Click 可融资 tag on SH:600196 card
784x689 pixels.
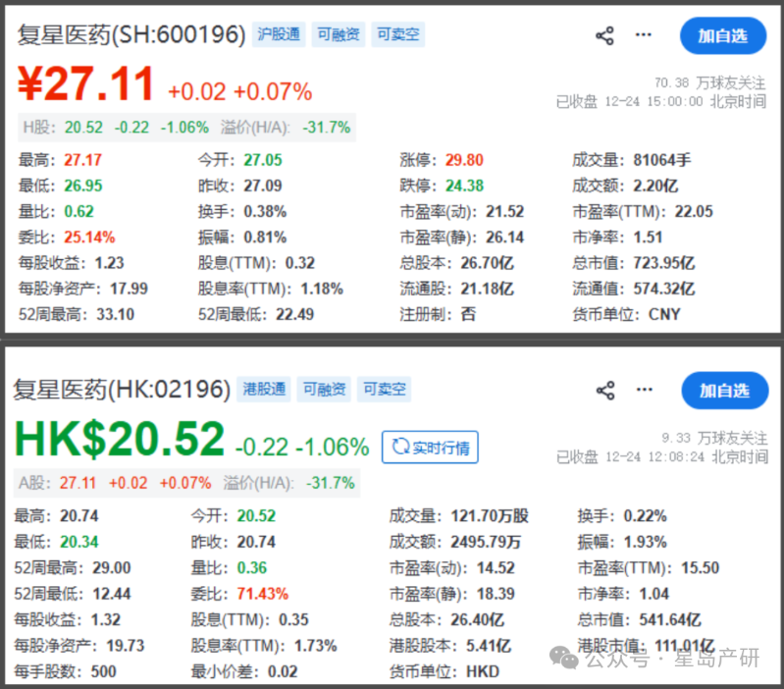[x=339, y=34]
